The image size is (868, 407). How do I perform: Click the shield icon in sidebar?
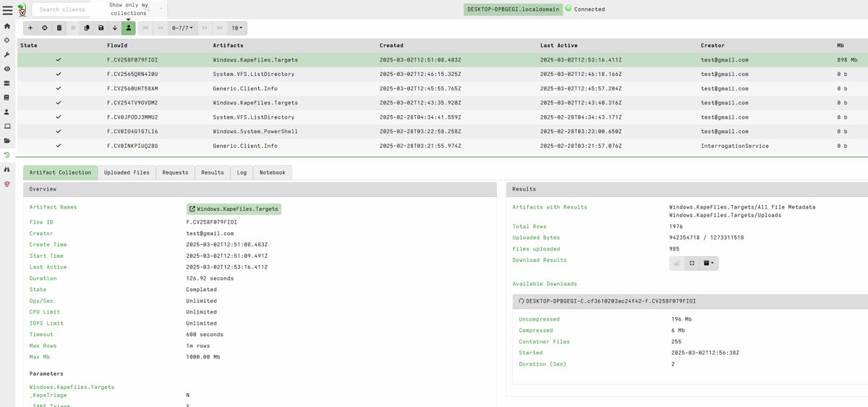coord(7,184)
